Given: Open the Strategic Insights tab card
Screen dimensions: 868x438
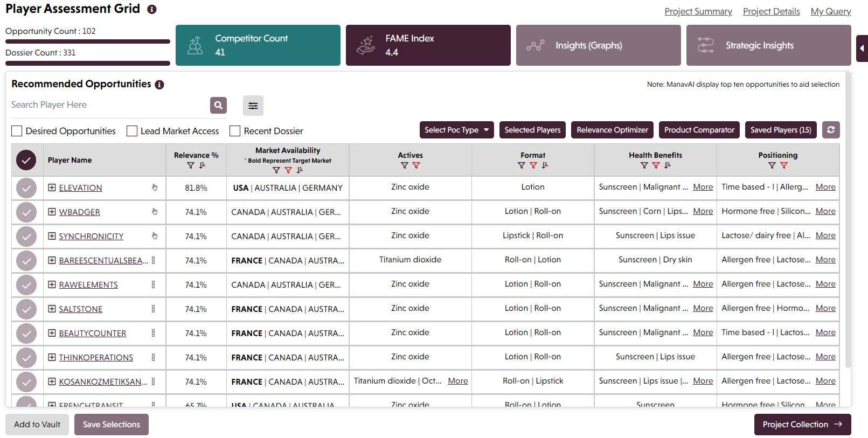Looking at the screenshot, I should 769,45.
